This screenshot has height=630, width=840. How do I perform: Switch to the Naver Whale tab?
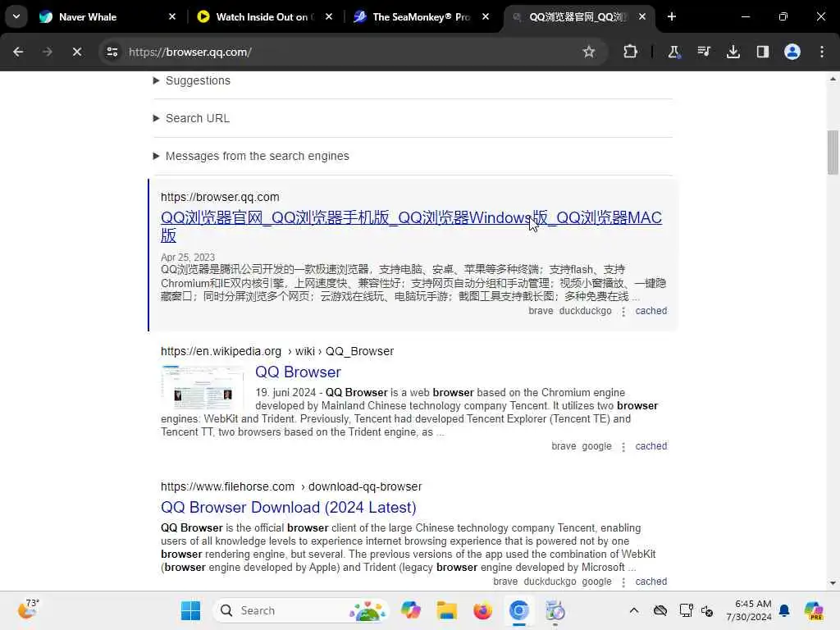tap(107, 16)
